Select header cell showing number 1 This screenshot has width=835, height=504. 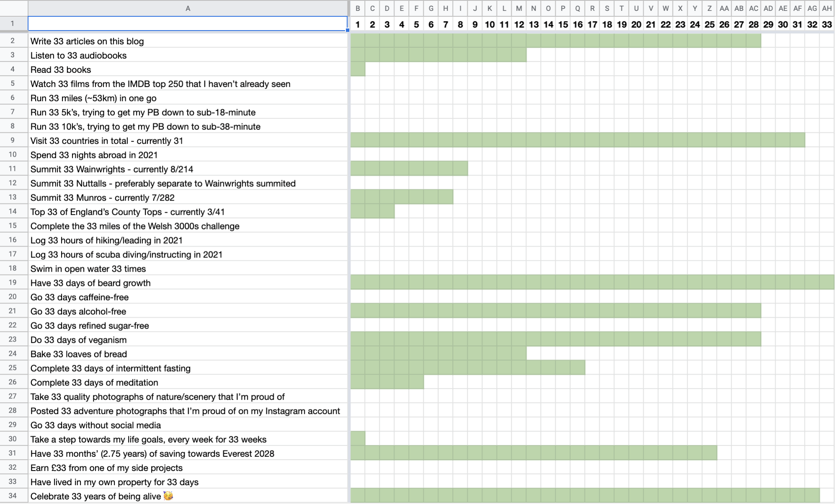pyautogui.click(x=358, y=24)
